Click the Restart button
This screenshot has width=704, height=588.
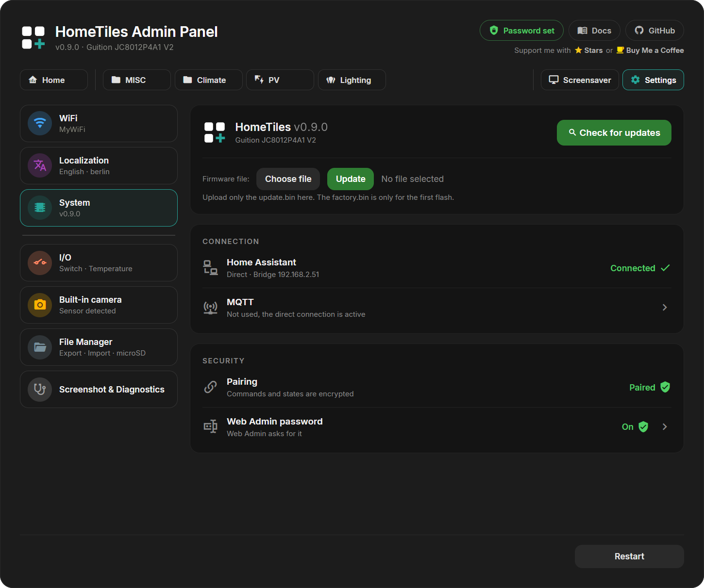pyautogui.click(x=629, y=556)
